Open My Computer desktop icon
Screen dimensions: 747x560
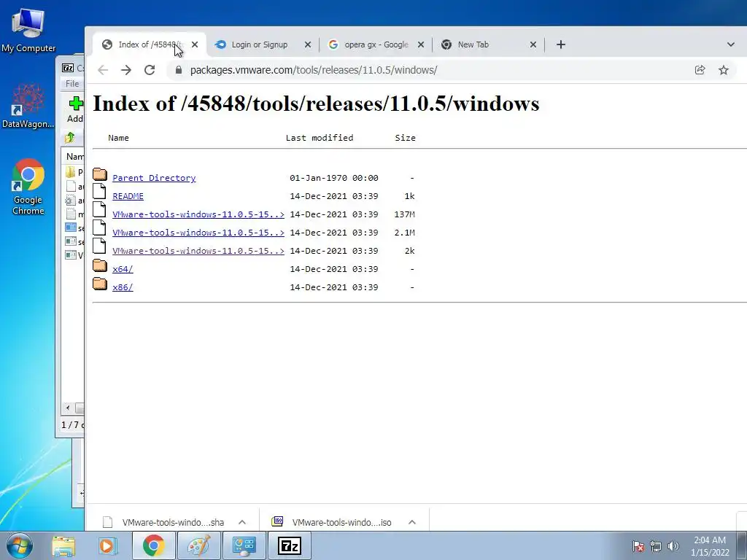(28, 31)
